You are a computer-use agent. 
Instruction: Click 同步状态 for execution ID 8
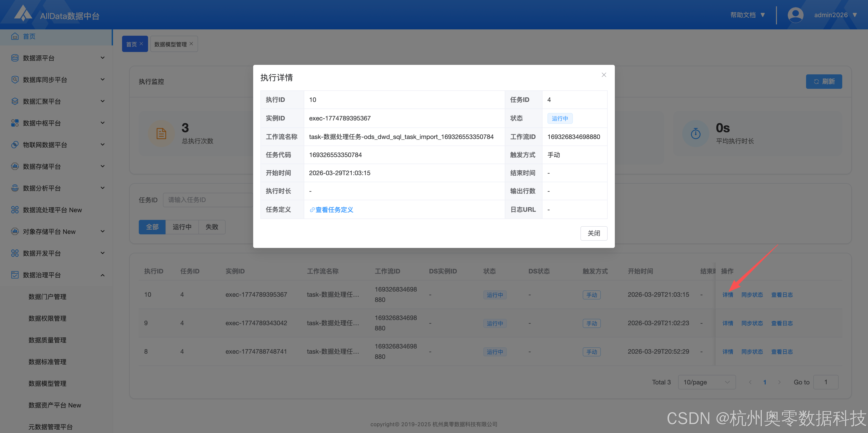point(752,351)
